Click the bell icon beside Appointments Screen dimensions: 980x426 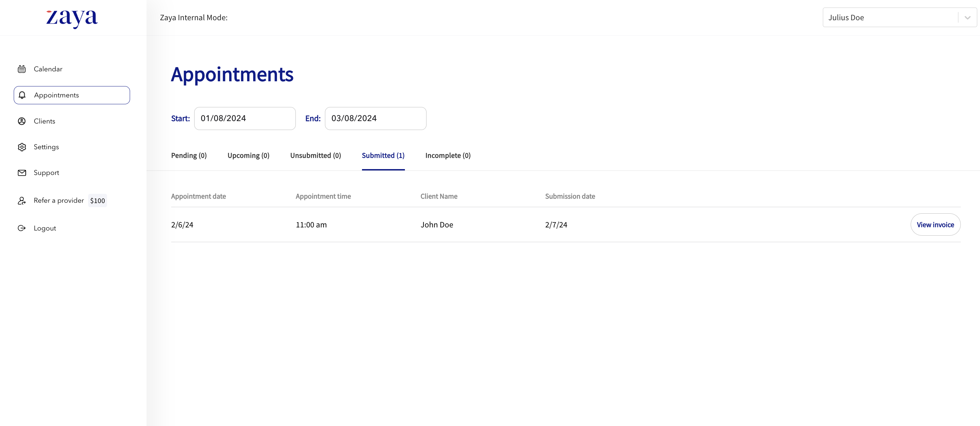22,95
